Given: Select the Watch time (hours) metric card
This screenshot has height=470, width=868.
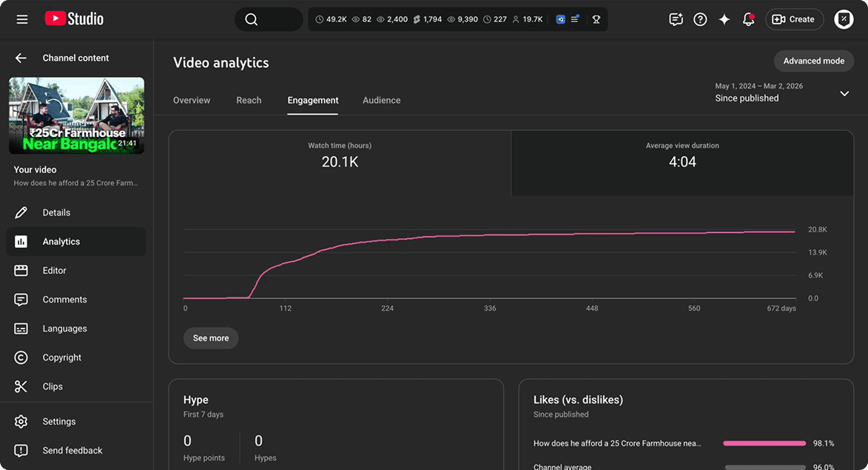Looking at the screenshot, I should coord(340,163).
